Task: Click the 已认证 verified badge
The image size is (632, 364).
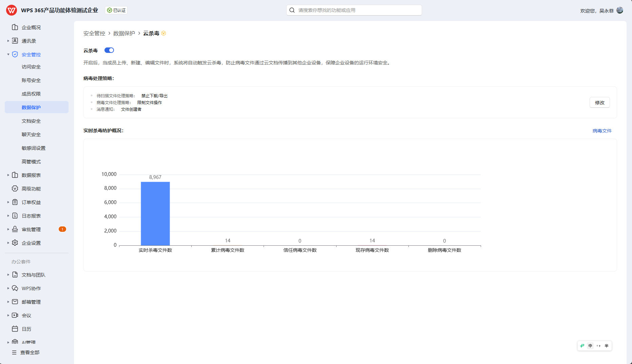Action: tap(116, 10)
